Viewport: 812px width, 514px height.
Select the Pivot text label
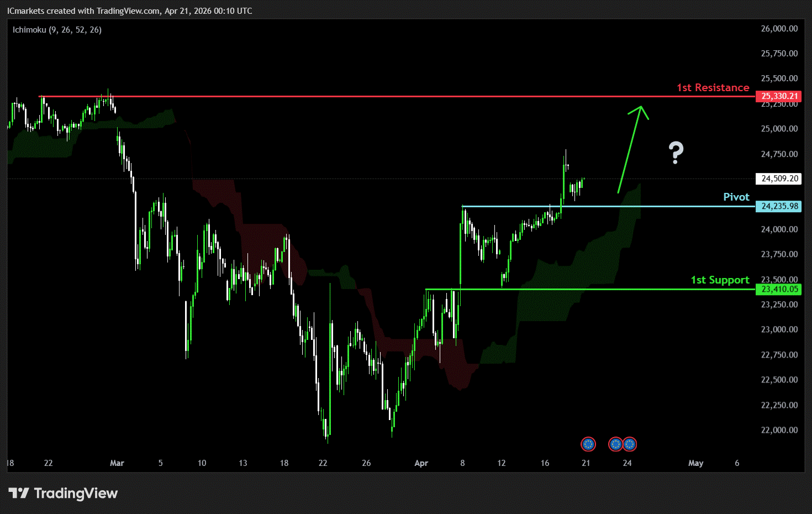pyautogui.click(x=736, y=197)
